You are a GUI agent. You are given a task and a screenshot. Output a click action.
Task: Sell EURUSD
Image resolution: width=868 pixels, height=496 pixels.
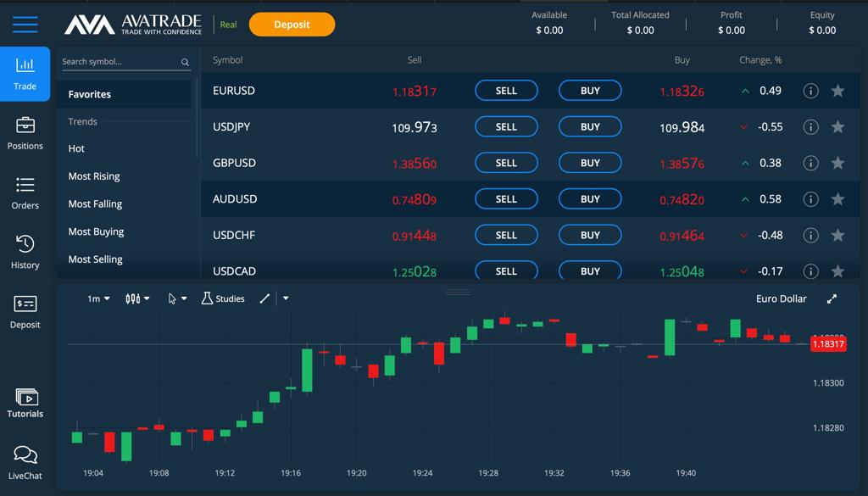[x=506, y=91]
